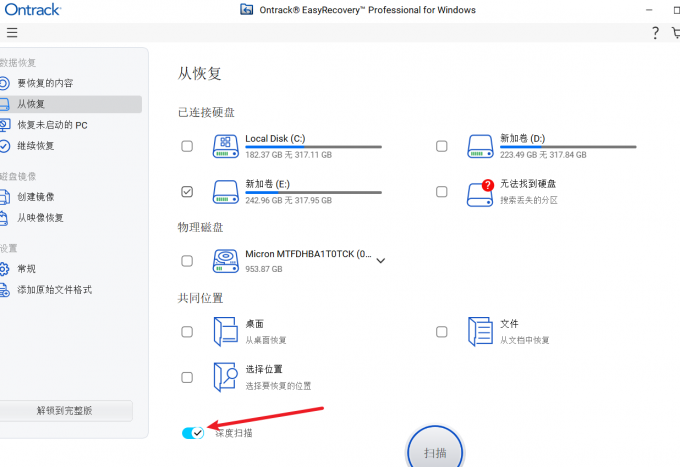Select 从恢复 in sidebar
Screen dimensions: 680x467
(71, 104)
